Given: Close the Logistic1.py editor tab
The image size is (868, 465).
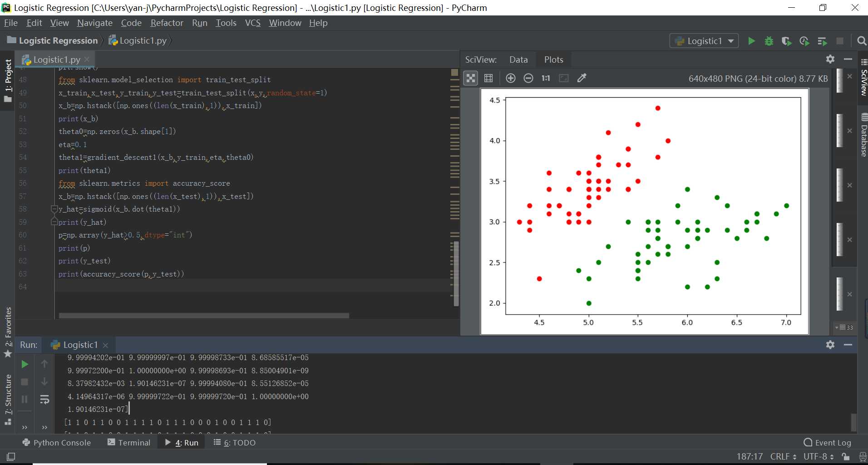Looking at the screenshot, I should tap(87, 59).
